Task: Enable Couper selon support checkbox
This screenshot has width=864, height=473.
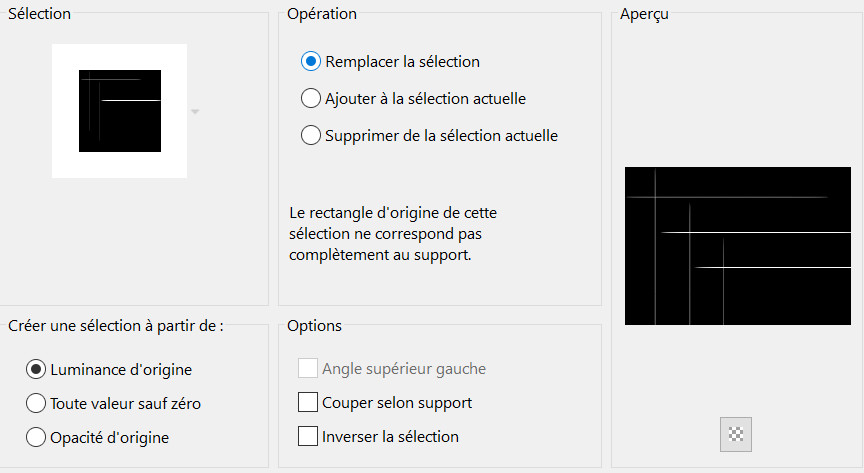Action: click(308, 402)
